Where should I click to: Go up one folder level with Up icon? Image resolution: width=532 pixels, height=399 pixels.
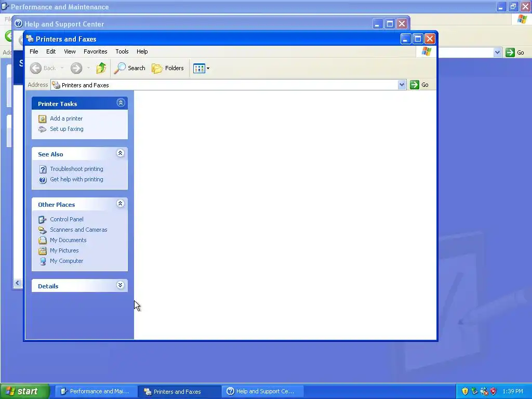point(101,68)
